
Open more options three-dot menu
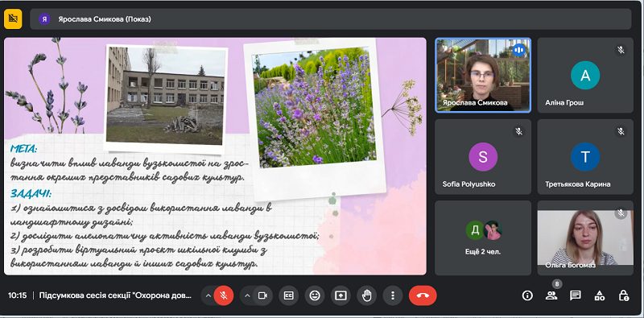click(393, 295)
